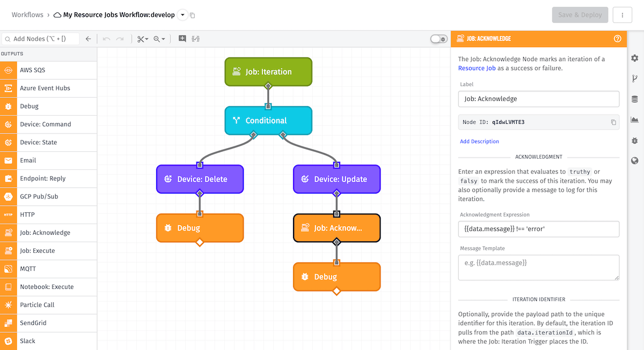Follow the Resource Job link
Image resolution: width=644 pixels, height=350 pixels.
click(x=477, y=68)
